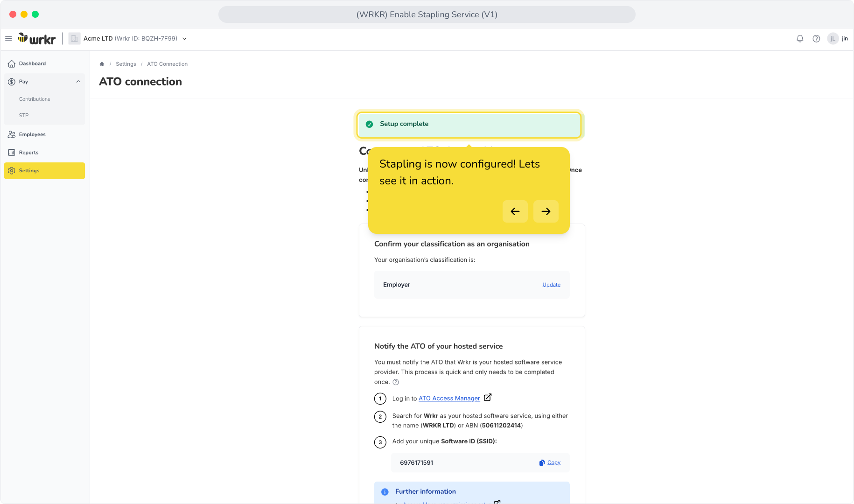854x504 pixels.
Task: Click the Setup complete banner
Action: [x=469, y=125]
